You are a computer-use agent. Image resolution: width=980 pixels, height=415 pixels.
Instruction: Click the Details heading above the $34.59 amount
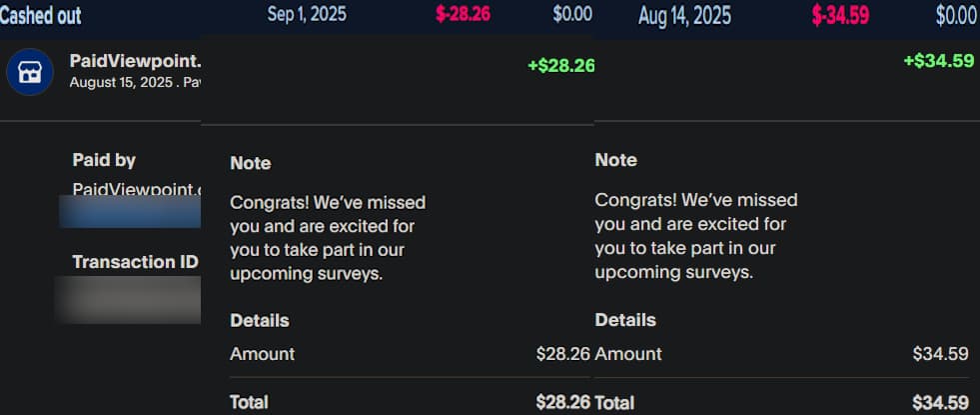pos(625,321)
